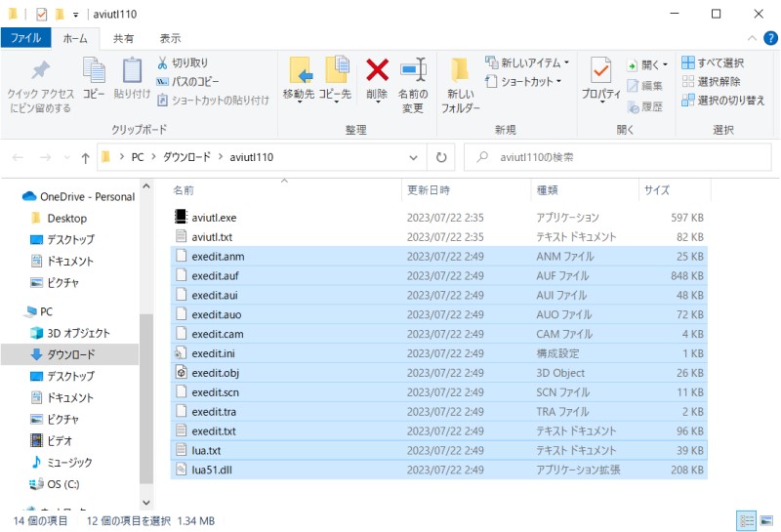The height and width of the screenshot is (532, 781).
Task: Click the aviutl110の検索 search box
Action: (x=618, y=157)
